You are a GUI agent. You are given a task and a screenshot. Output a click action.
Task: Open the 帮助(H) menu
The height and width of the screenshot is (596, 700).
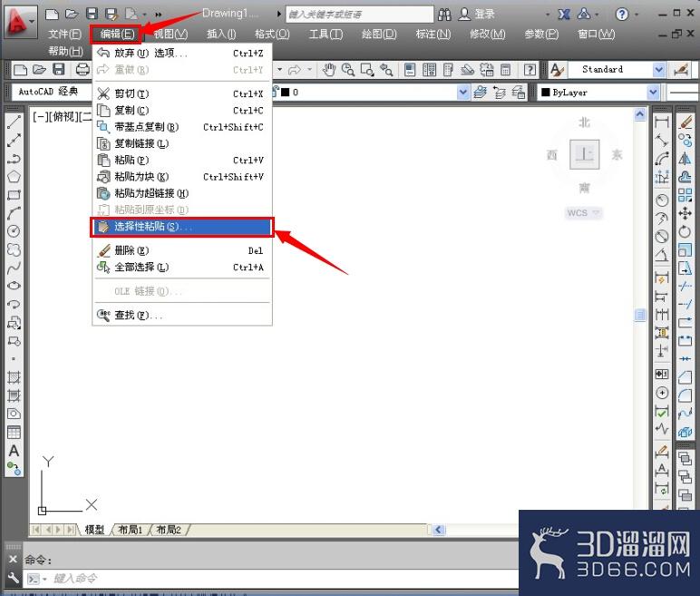point(65,52)
